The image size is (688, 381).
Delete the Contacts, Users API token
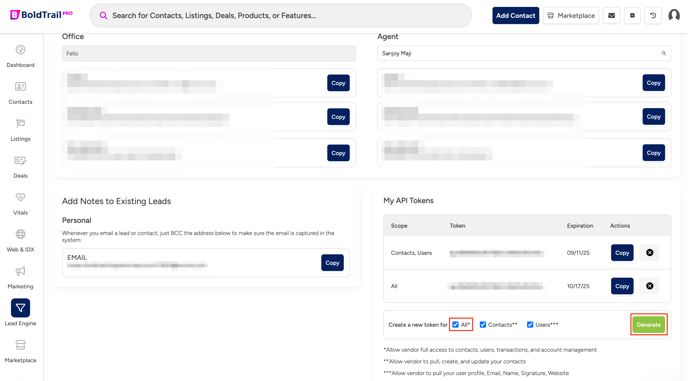[649, 252]
